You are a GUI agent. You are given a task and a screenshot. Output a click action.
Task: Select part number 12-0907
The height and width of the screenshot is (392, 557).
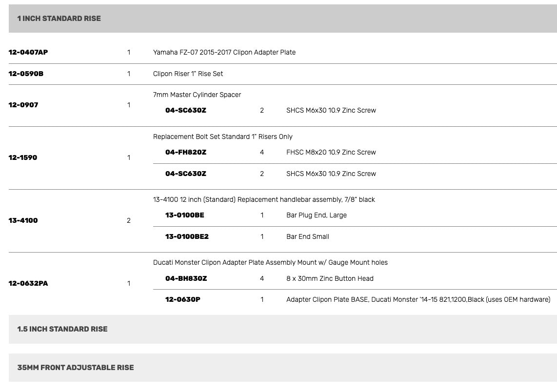click(23, 105)
